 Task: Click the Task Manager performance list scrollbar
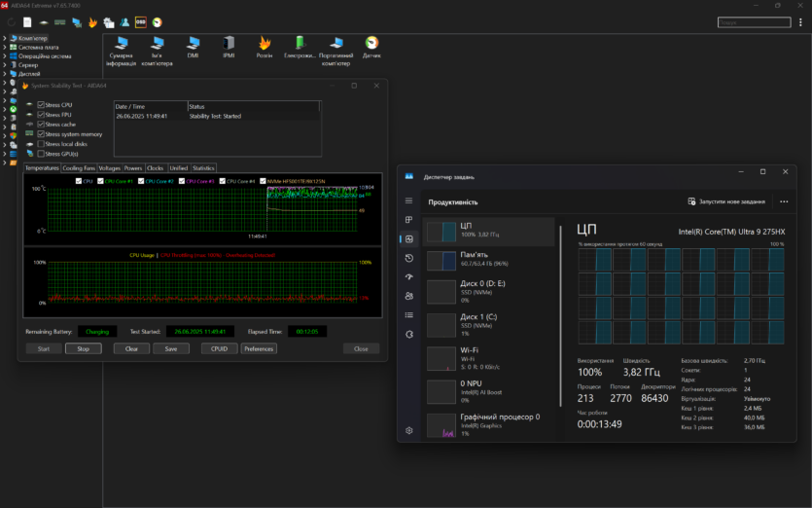pos(561,316)
